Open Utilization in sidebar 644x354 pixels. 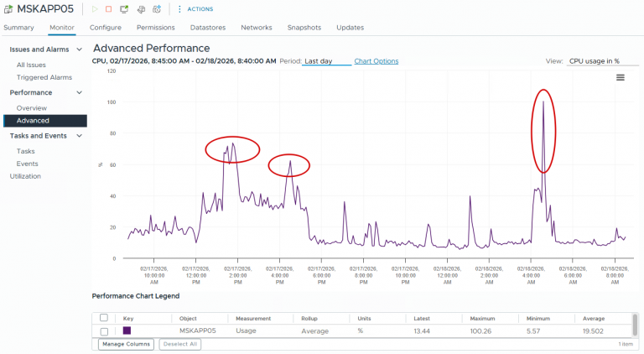25,176
